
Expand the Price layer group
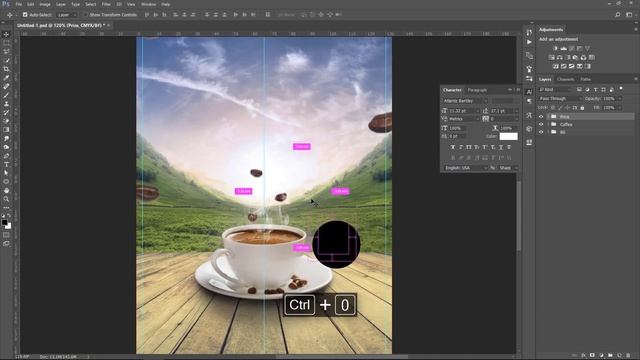pos(548,117)
